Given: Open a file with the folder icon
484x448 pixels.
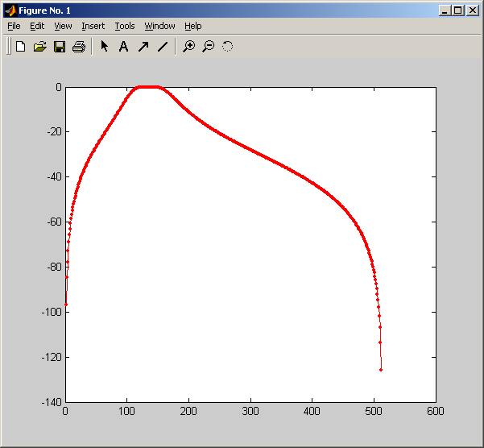Looking at the screenshot, I should pyautogui.click(x=39, y=47).
